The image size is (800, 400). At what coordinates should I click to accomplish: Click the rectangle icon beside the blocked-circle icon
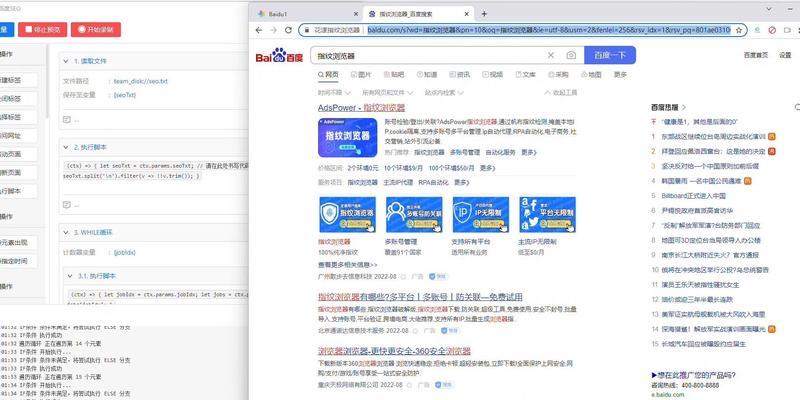786,30
